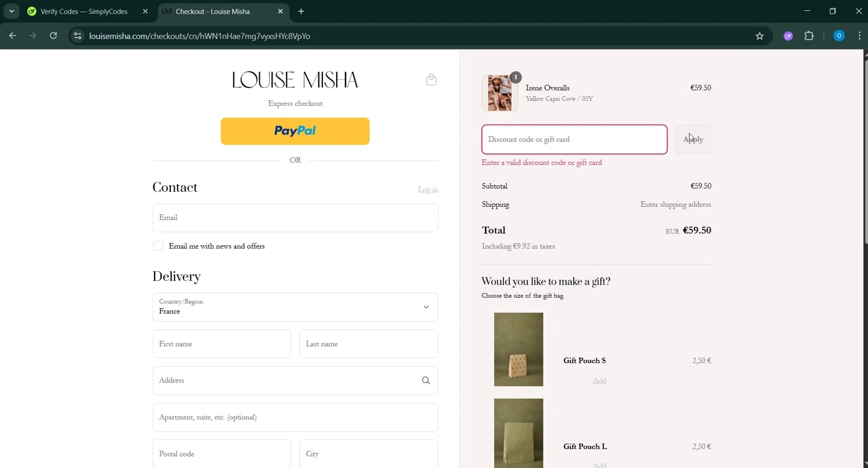Viewport: 868px width, 468px height.
Task: Go back to the previous page
Action: point(13,36)
